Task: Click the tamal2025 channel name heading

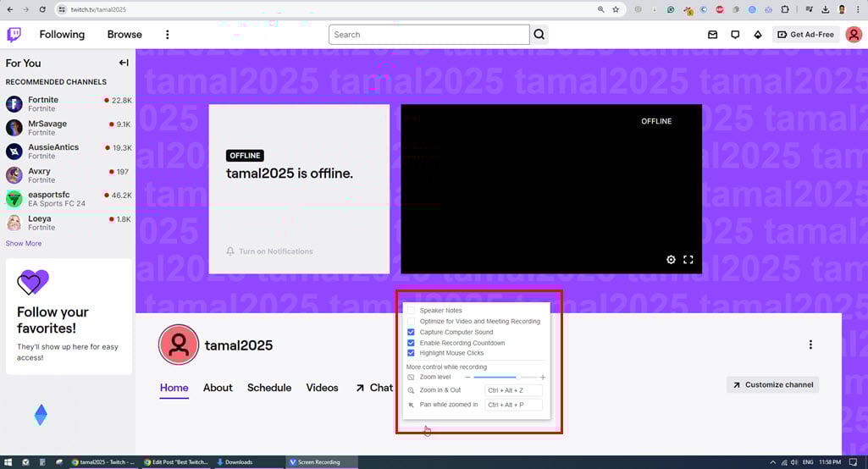Action: (x=239, y=345)
